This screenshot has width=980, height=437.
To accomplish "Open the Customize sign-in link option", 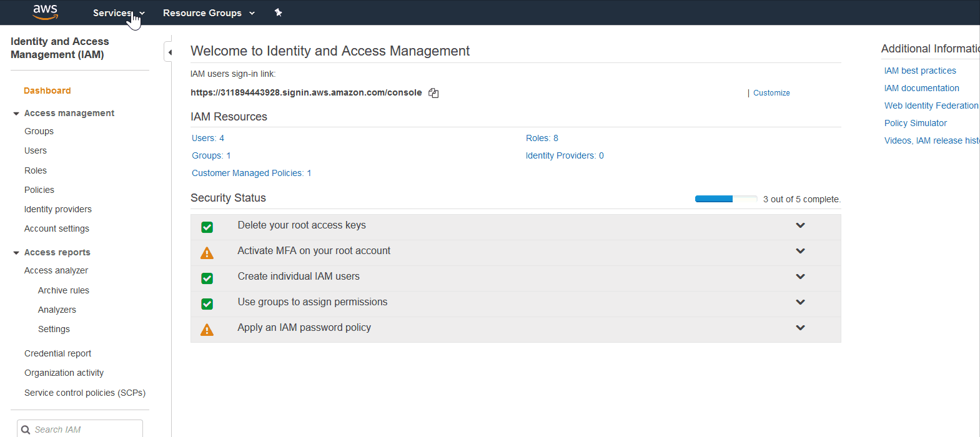I will click(x=771, y=93).
